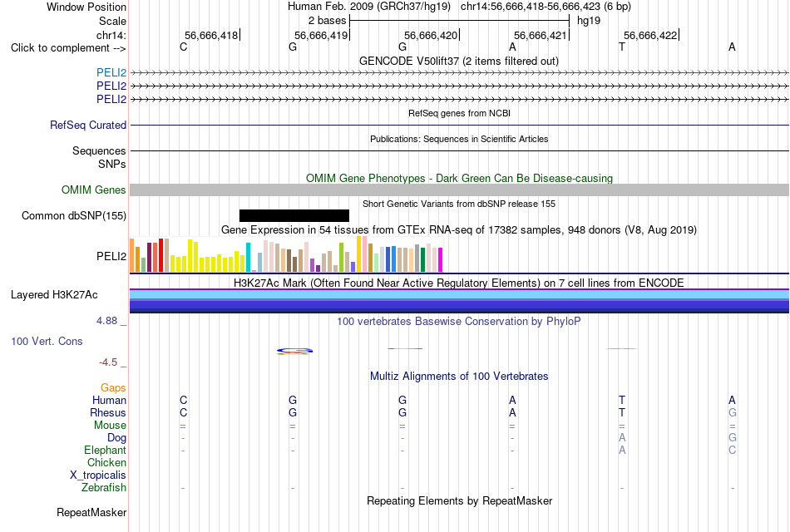
Task: Click Rhesus's T base in the alignment
Action: [x=622, y=412]
